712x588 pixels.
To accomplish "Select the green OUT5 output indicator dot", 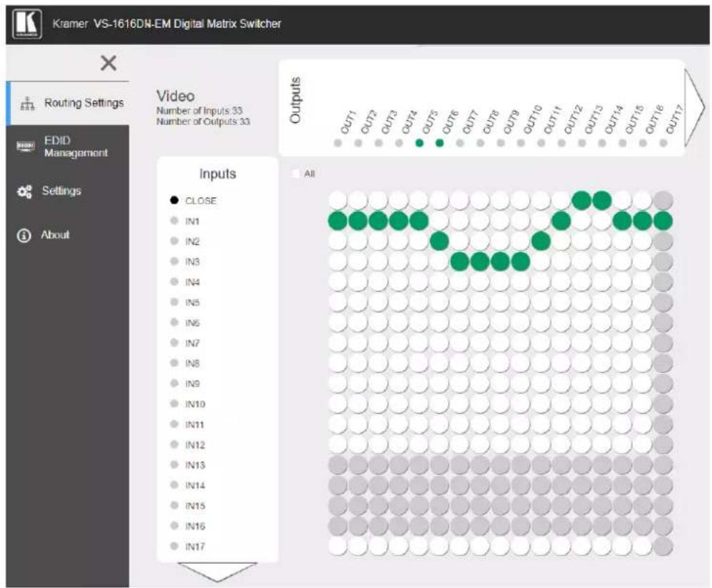I will (x=419, y=143).
